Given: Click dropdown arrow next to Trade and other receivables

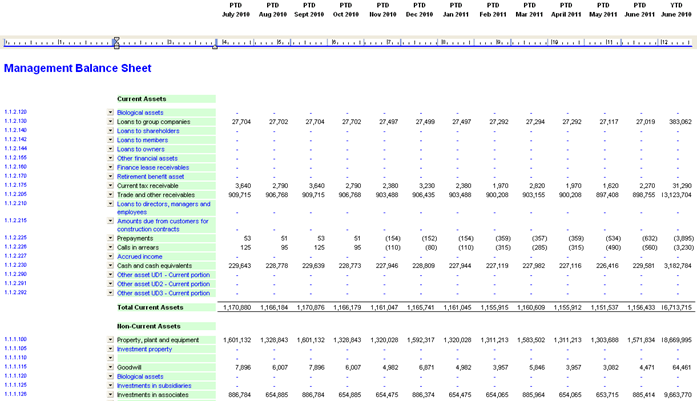Looking at the screenshot, I should click(x=110, y=195).
